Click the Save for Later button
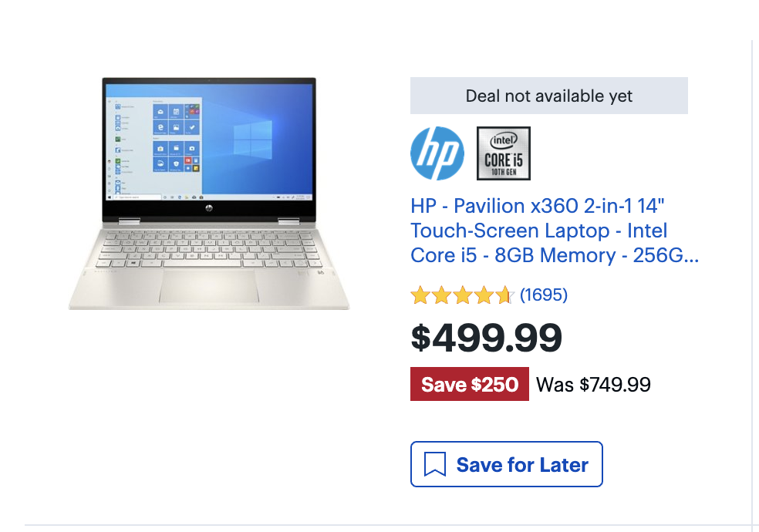 (506, 464)
